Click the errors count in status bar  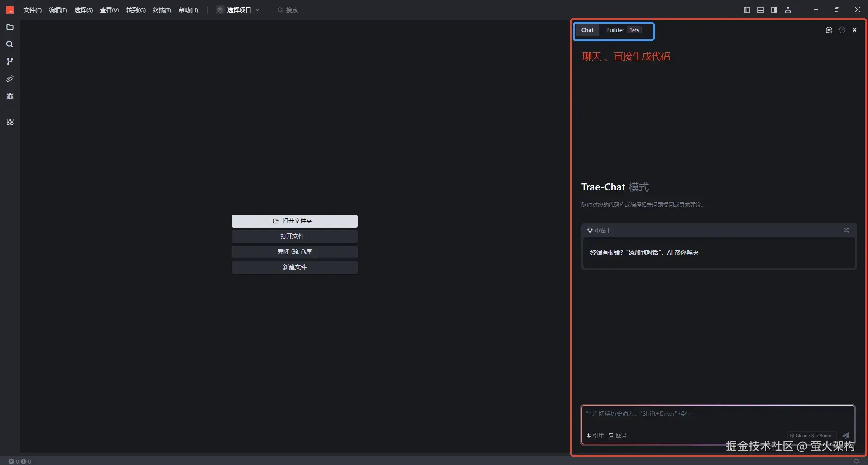(x=14, y=461)
